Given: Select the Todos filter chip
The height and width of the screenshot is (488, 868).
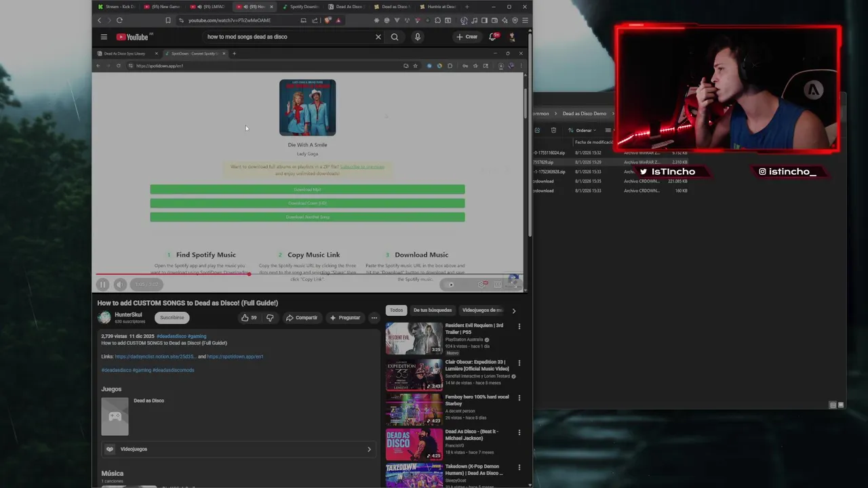Looking at the screenshot, I should [396, 310].
